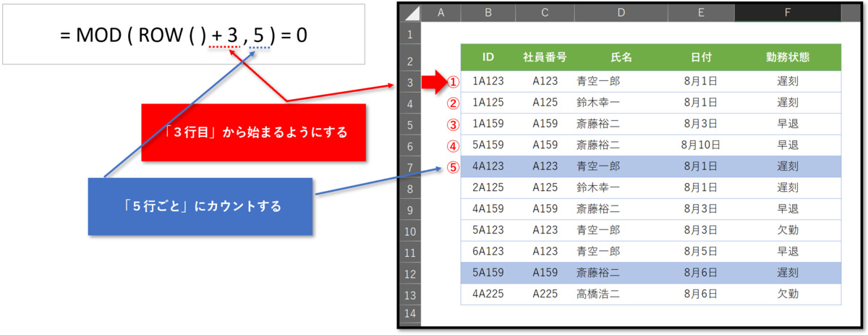The height and width of the screenshot is (335, 868).
Task: Select the cell containing '5A123'
Action: pyautogui.click(x=489, y=230)
